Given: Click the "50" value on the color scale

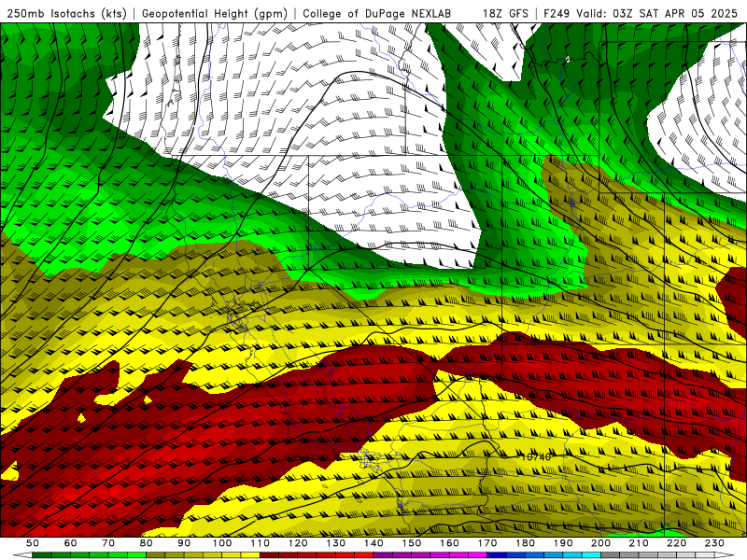Looking at the screenshot, I should (33, 543).
